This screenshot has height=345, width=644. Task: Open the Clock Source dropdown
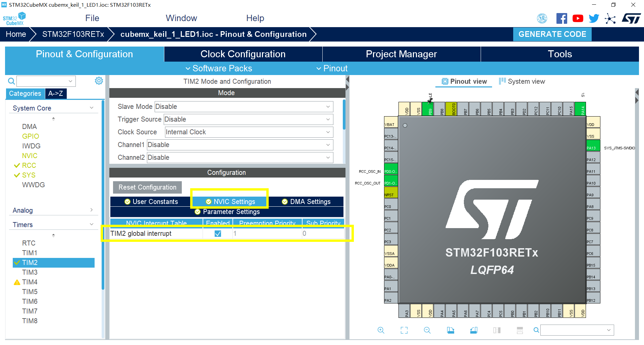(x=249, y=132)
